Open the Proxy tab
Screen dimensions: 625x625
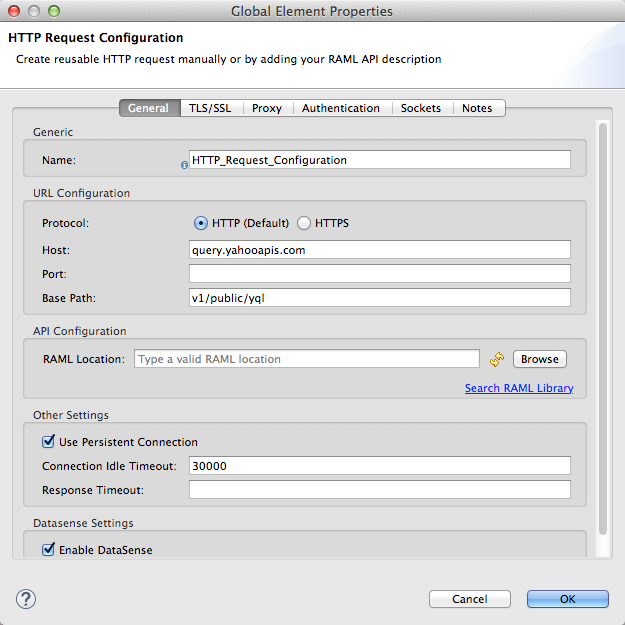[267, 108]
